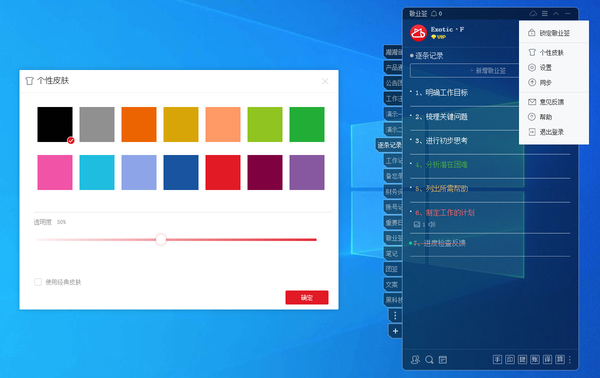Click the transparency slider handle
600x378 pixels.
point(161,240)
